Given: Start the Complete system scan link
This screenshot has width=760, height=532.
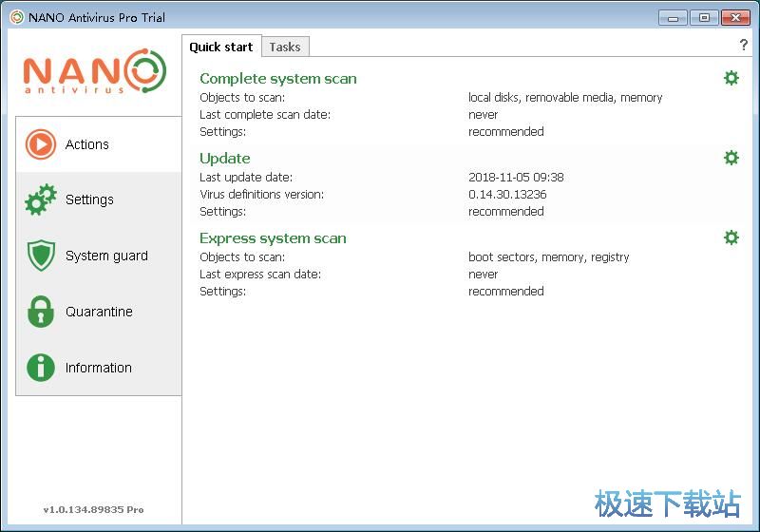Looking at the screenshot, I should 278,79.
